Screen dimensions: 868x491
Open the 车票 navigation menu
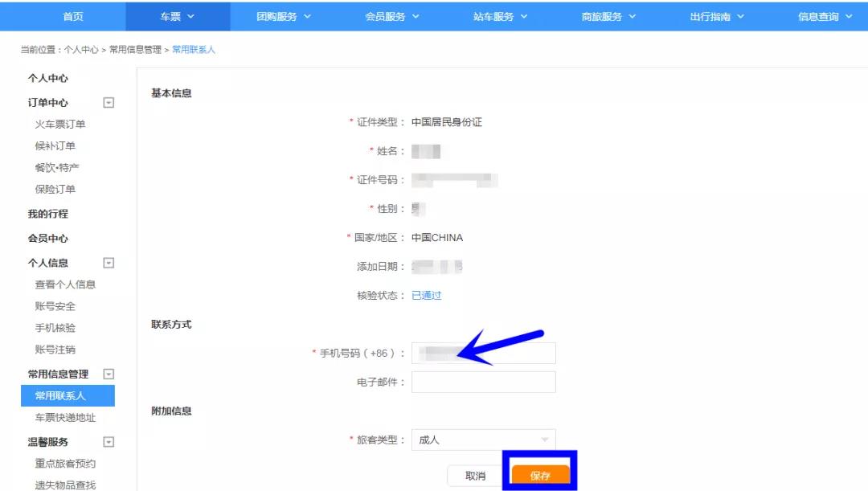click(x=178, y=17)
